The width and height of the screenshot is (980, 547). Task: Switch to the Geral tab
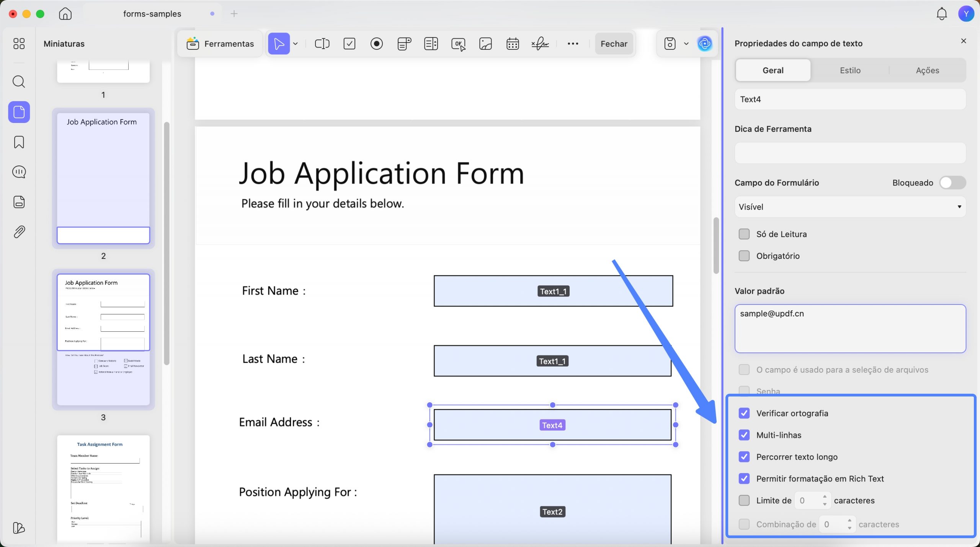[x=773, y=70]
